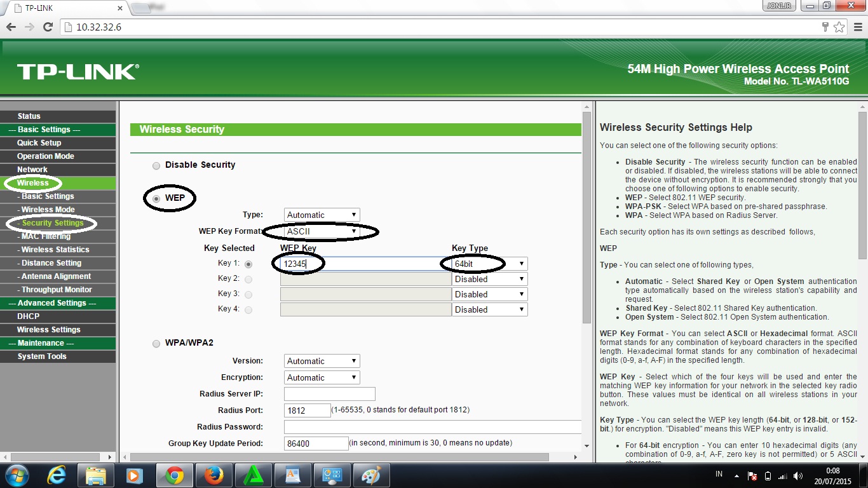Open Wireless Statistics submenu

click(58, 250)
